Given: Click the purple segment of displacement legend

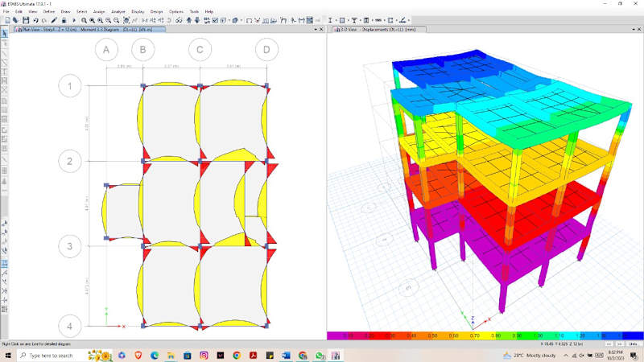Looking at the screenshot, I should pyautogui.click(x=336, y=335).
